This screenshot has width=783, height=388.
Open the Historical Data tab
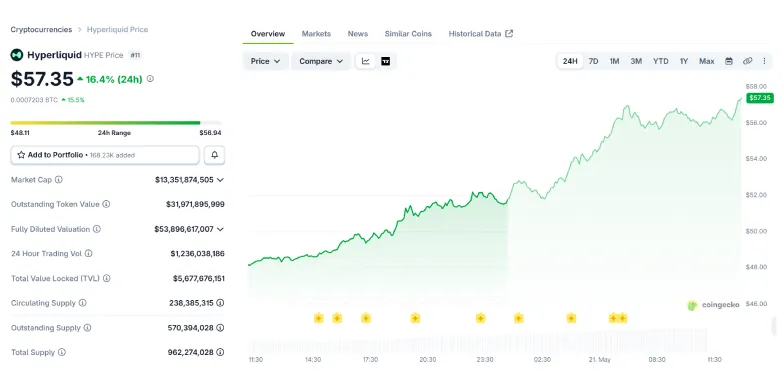pos(480,34)
